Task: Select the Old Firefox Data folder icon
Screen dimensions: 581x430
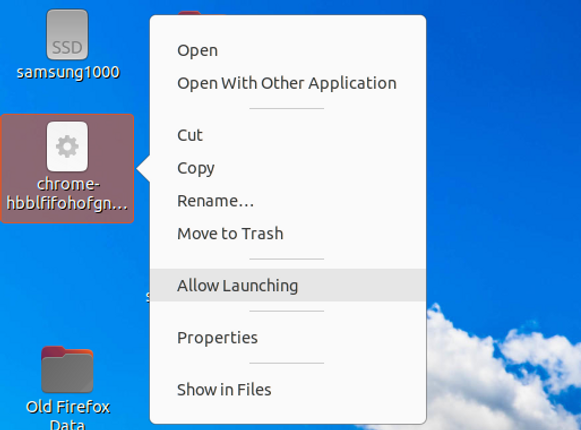Action: (x=67, y=369)
